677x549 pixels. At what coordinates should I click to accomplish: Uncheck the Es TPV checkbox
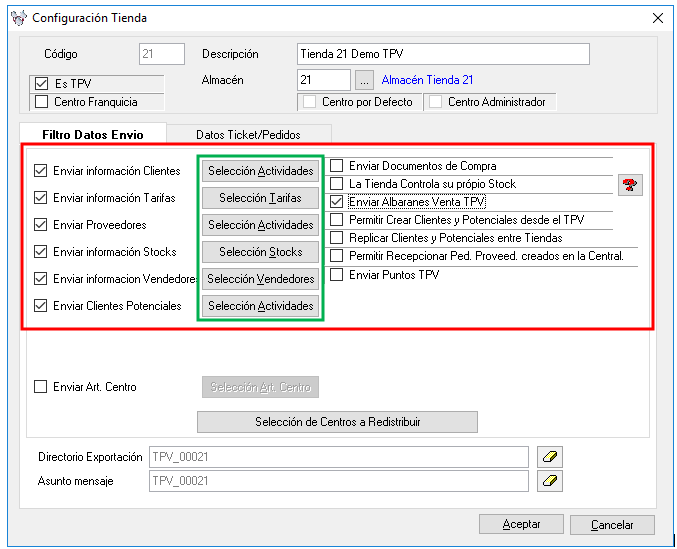[x=42, y=84]
